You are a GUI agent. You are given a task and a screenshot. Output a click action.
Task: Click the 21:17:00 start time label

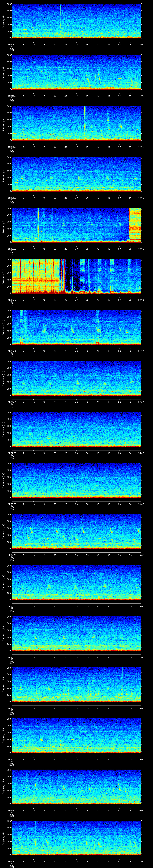point(12,197)
